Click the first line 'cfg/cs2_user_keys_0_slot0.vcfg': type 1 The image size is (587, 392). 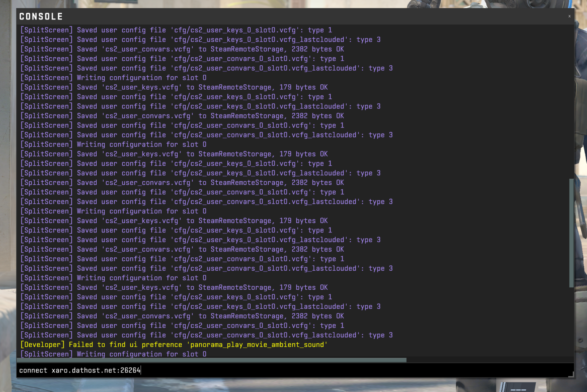pyautogui.click(x=176, y=30)
